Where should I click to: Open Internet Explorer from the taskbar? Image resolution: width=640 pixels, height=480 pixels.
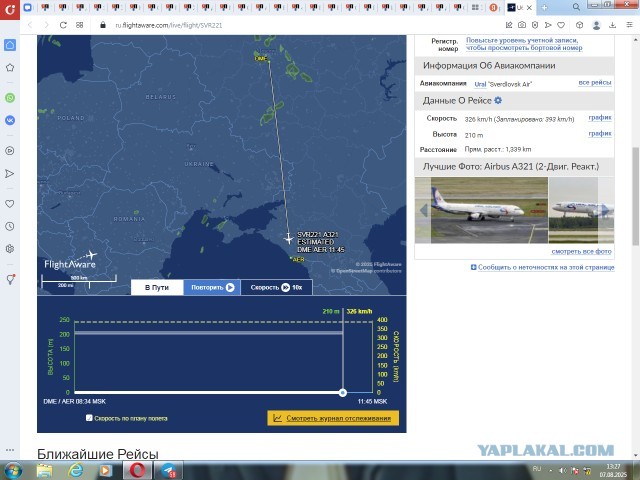click(x=75, y=471)
